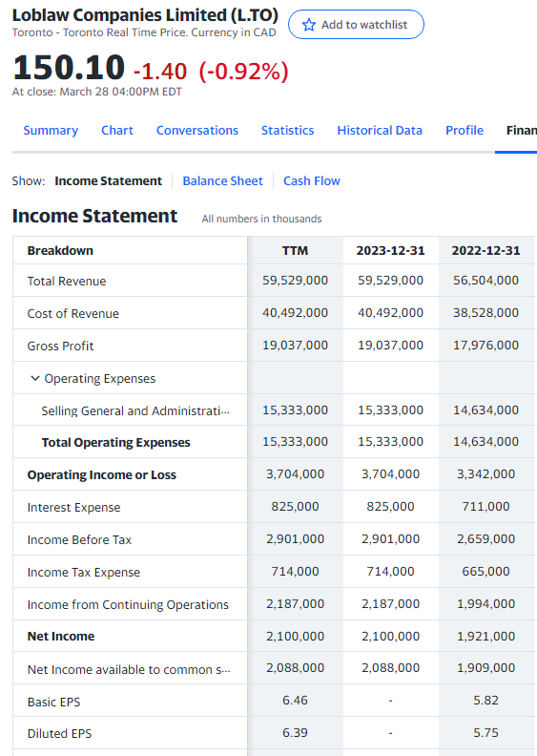Click the Selling General and Administrative row label
Screen dimensions: 537x756
click(135, 410)
